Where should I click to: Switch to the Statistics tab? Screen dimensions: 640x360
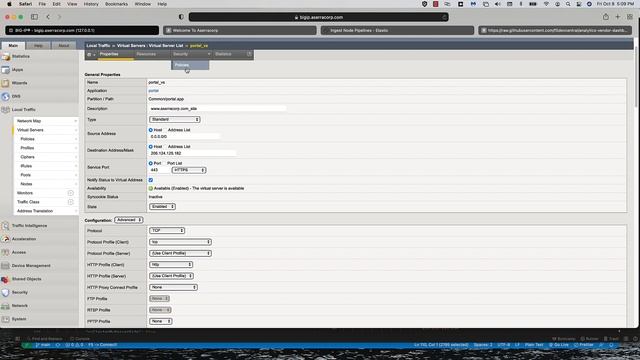coord(223,54)
